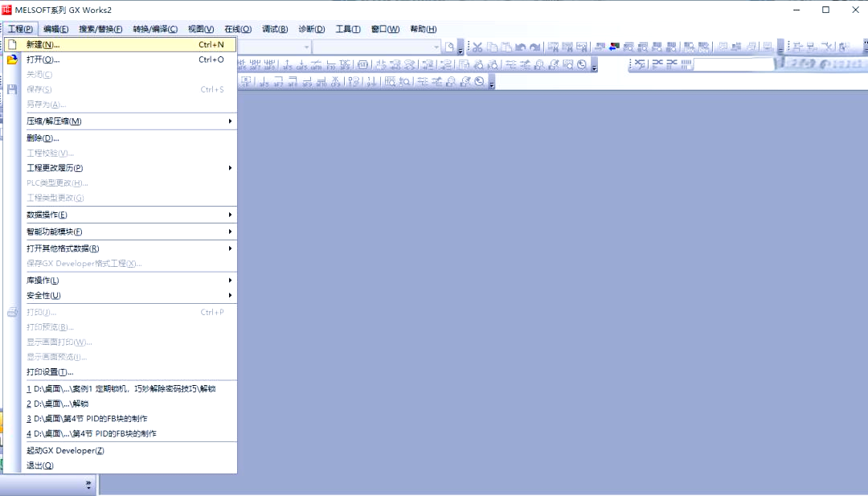Select the Copy icon in the toolbar

pos(493,47)
